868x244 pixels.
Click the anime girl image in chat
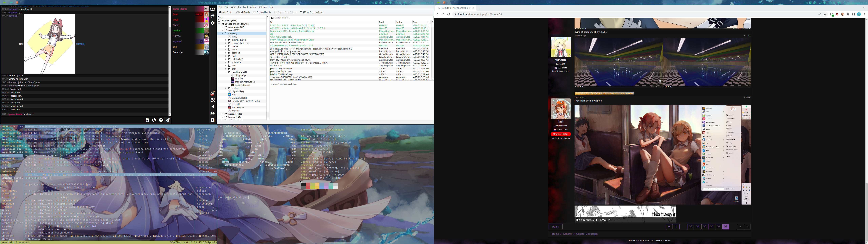tap(50, 44)
